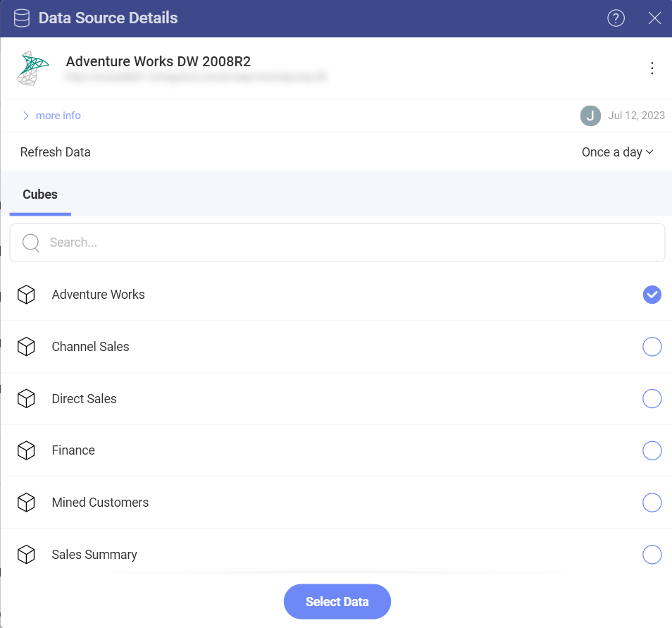The width and height of the screenshot is (672, 628).
Task: Open the help question mark icon
Action: pos(616,18)
